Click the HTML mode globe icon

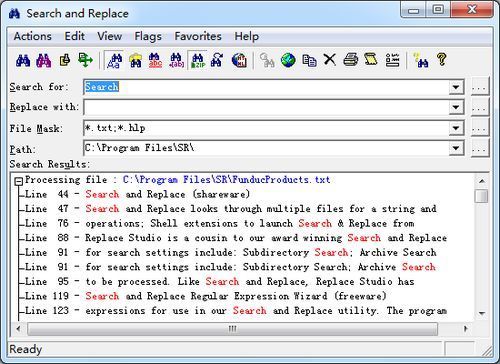click(x=239, y=60)
